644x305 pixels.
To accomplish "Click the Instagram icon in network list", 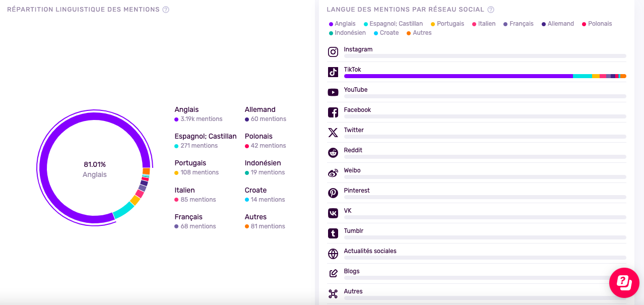I will 333,52.
